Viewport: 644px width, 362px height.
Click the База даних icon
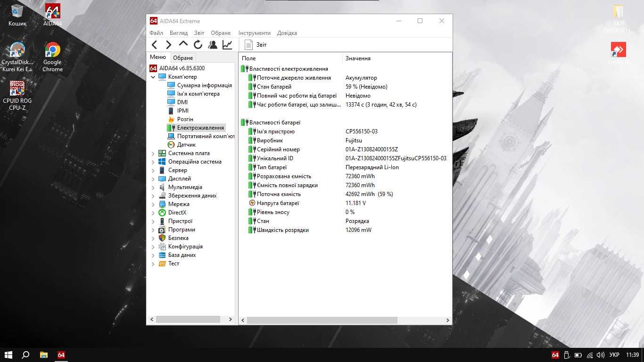[x=162, y=255]
